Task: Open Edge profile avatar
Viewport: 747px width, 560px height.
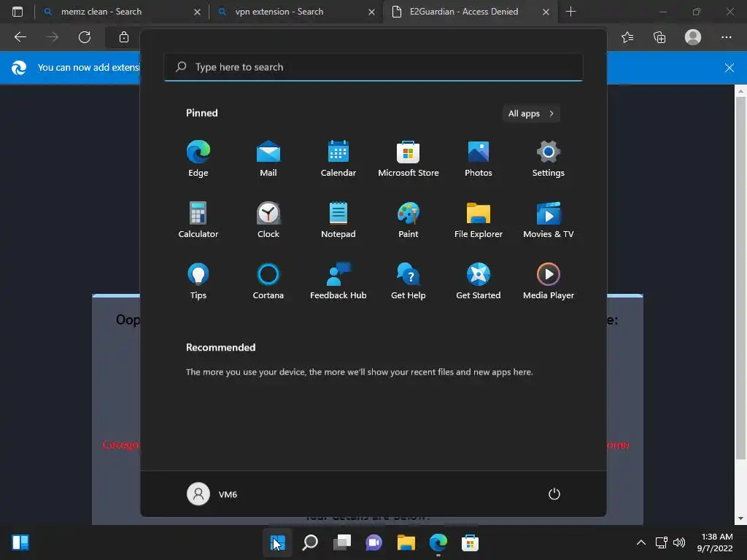Action: tap(693, 37)
